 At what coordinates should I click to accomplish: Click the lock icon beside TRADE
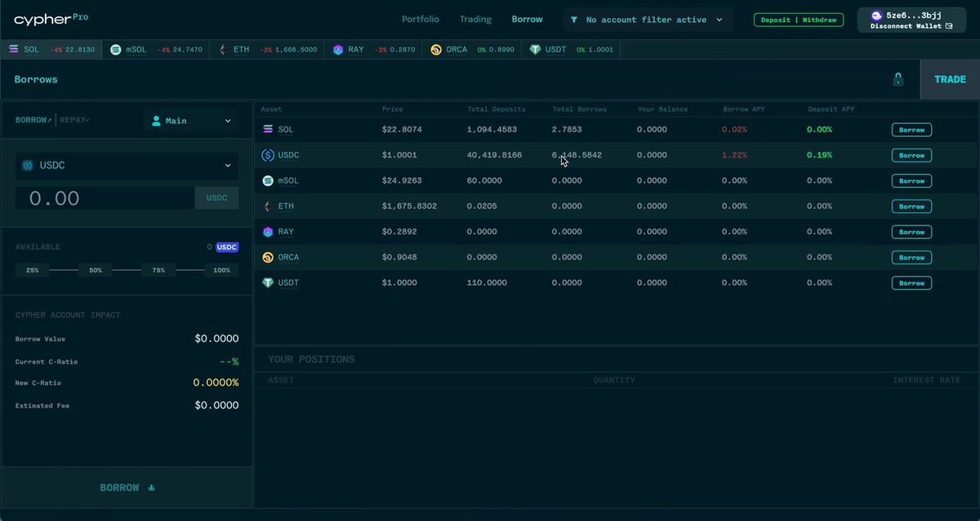point(898,79)
